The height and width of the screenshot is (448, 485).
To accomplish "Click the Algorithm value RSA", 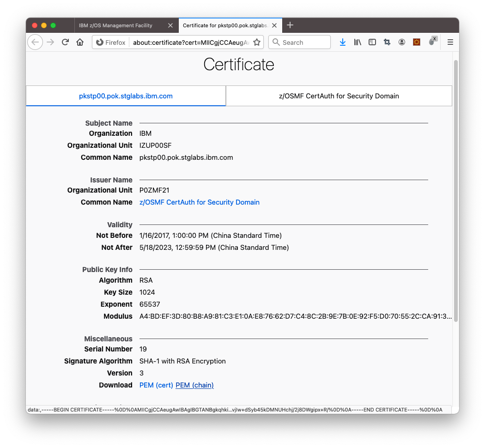I will [146, 280].
